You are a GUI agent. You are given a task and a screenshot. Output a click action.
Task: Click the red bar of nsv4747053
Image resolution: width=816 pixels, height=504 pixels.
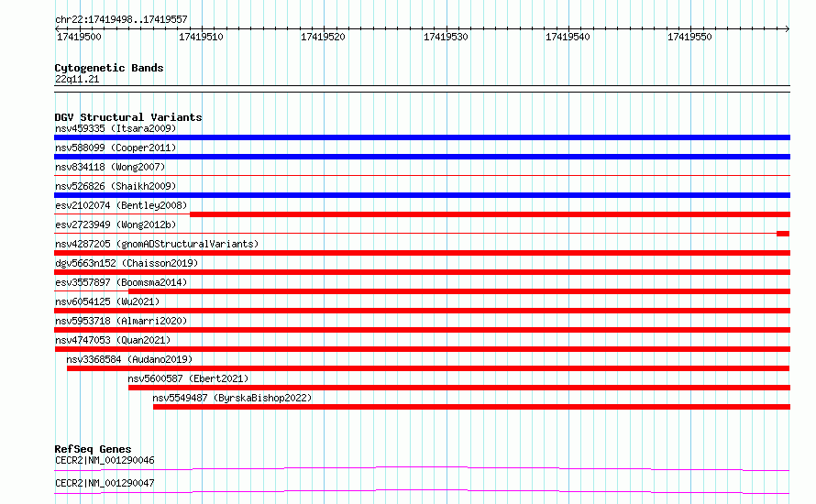(x=422, y=349)
